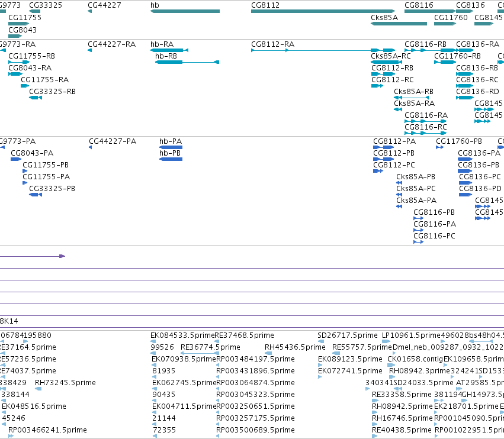
Task: Select the CG11755-PB protein label
Action: tap(46, 165)
